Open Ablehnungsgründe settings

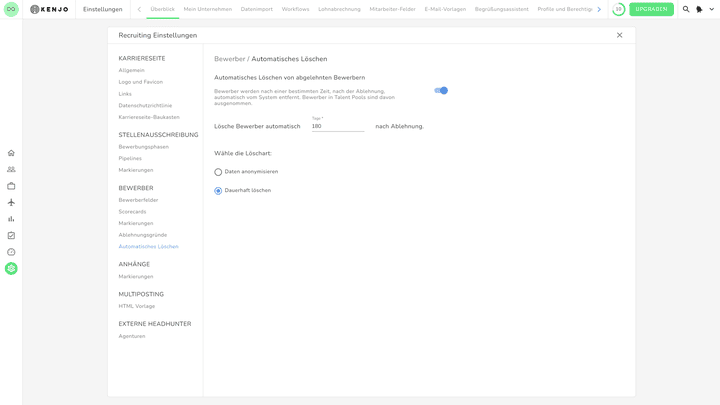tap(143, 235)
